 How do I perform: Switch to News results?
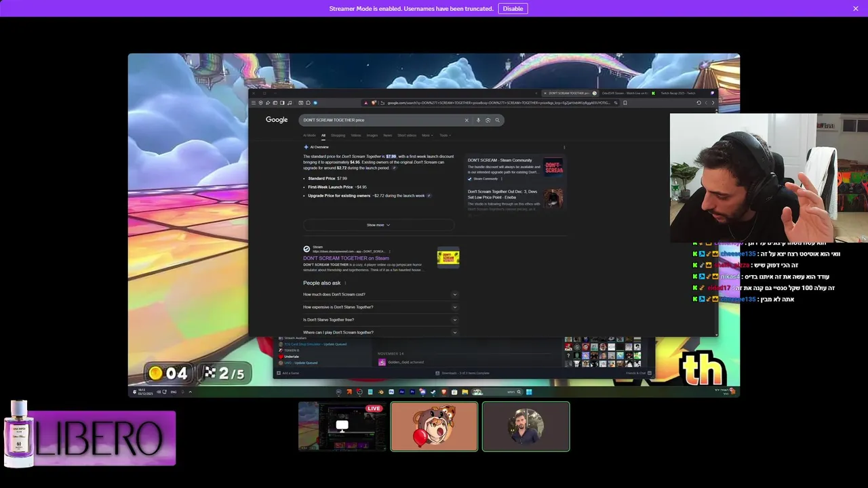[x=387, y=136]
